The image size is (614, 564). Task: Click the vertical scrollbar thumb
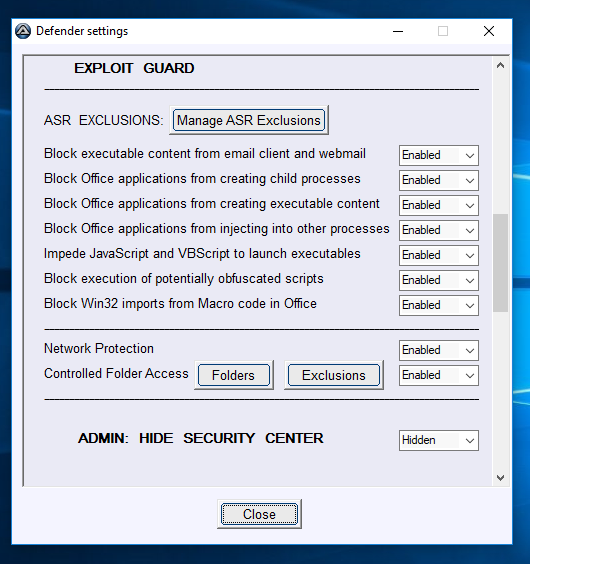click(500, 262)
